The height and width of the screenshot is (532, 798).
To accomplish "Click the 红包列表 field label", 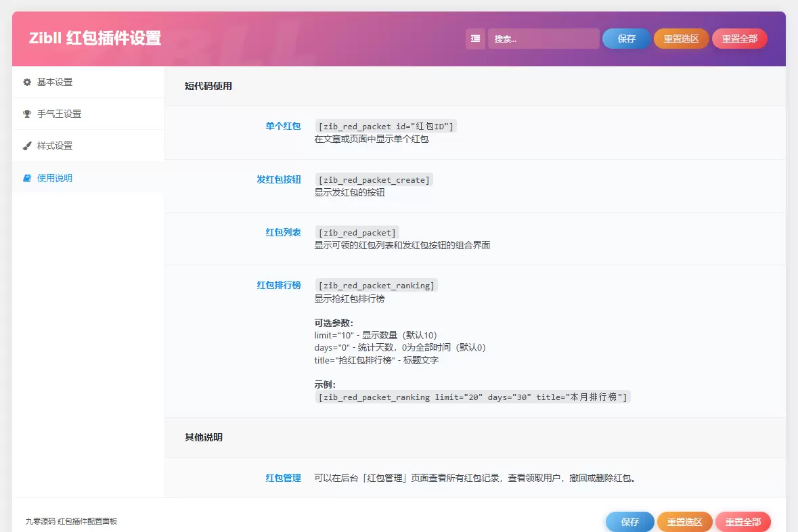I will coord(283,232).
